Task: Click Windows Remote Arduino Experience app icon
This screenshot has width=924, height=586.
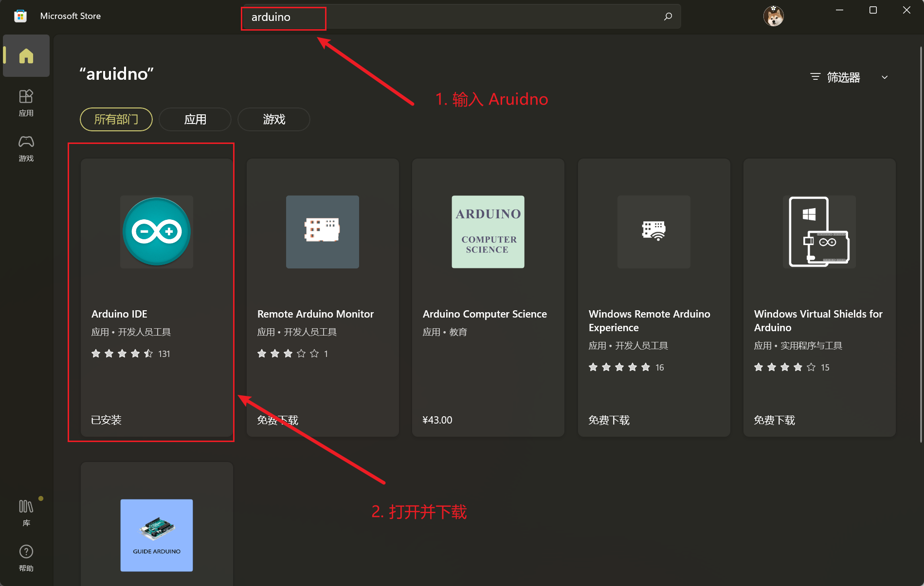Action: (654, 232)
